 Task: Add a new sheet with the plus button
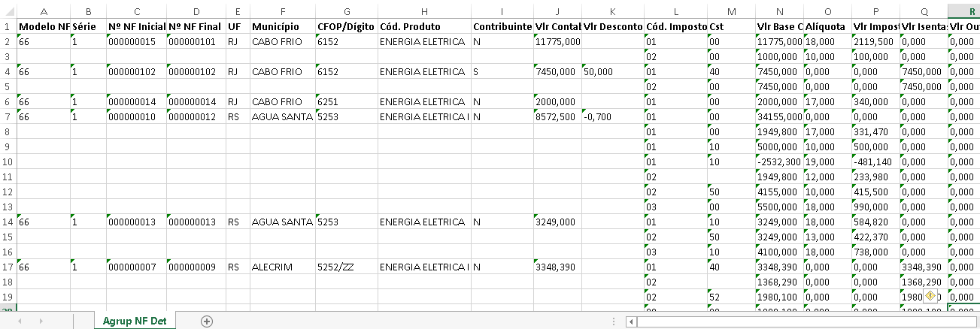coord(207,321)
